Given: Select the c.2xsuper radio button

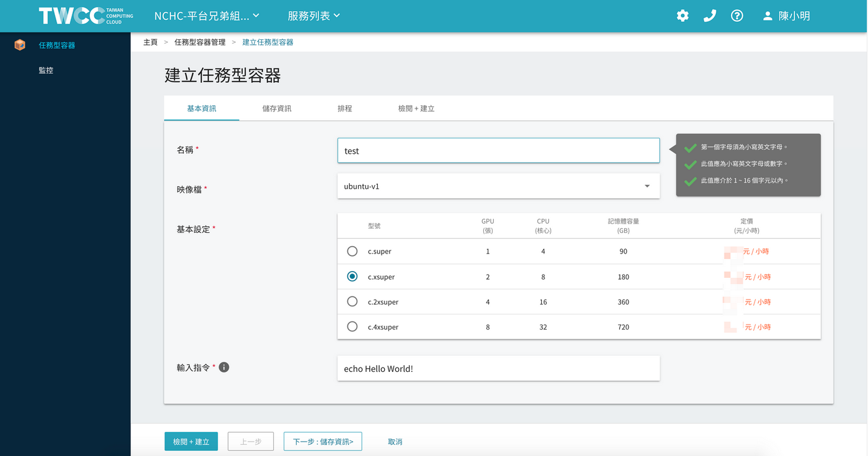Looking at the screenshot, I should [x=352, y=302].
